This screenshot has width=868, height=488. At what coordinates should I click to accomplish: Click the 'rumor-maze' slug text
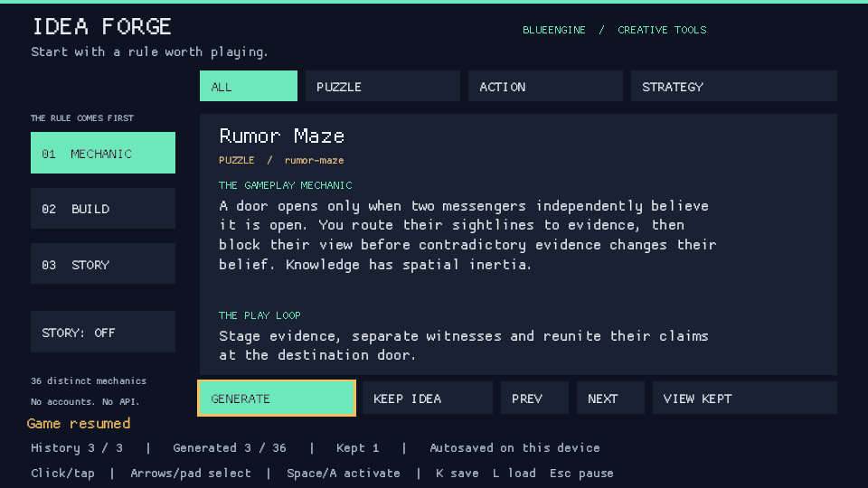coord(314,160)
